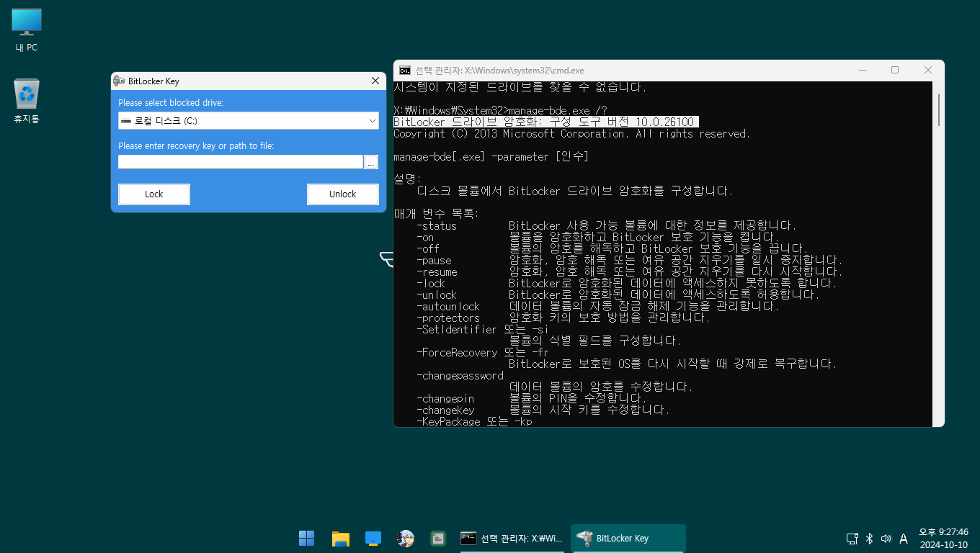Click '-autounlock' parameter text in cmd
The width and height of the screenshot is (980, 553).
448,306
